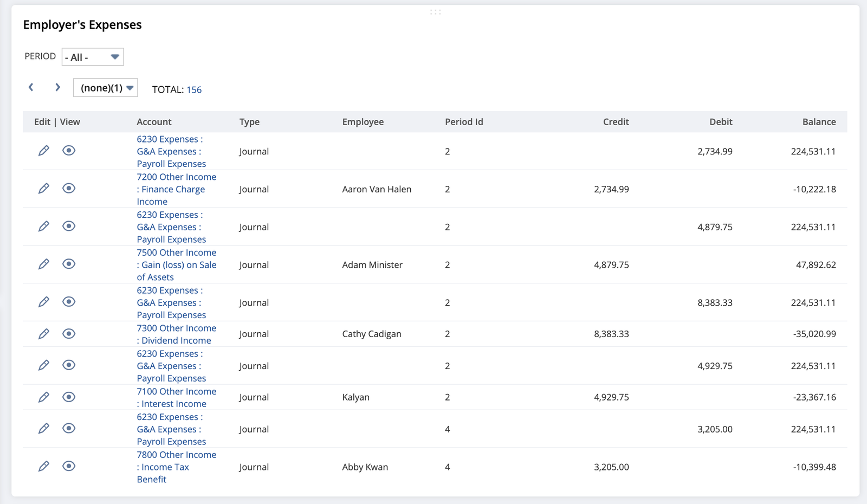867x504 pixels.
Task: Edit the Kalyan journal row
Action: [44, 397]
